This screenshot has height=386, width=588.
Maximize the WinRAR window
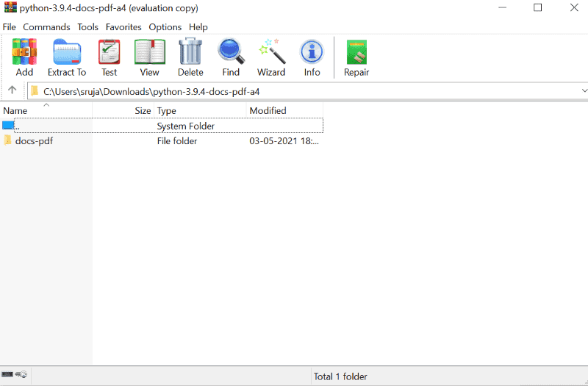pos(538,7)
